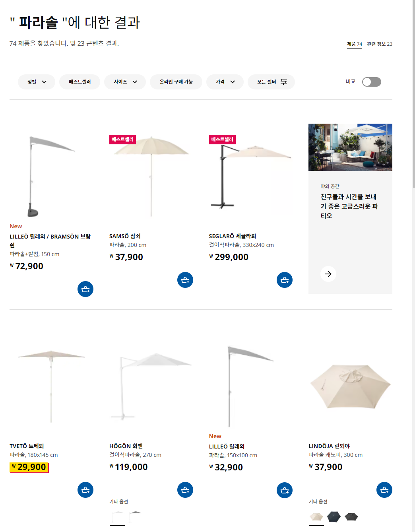Viewport: 415px width, 532px height.
Task: Open the 모든 필터 all filters button
Action: click(x=271, y=82)
